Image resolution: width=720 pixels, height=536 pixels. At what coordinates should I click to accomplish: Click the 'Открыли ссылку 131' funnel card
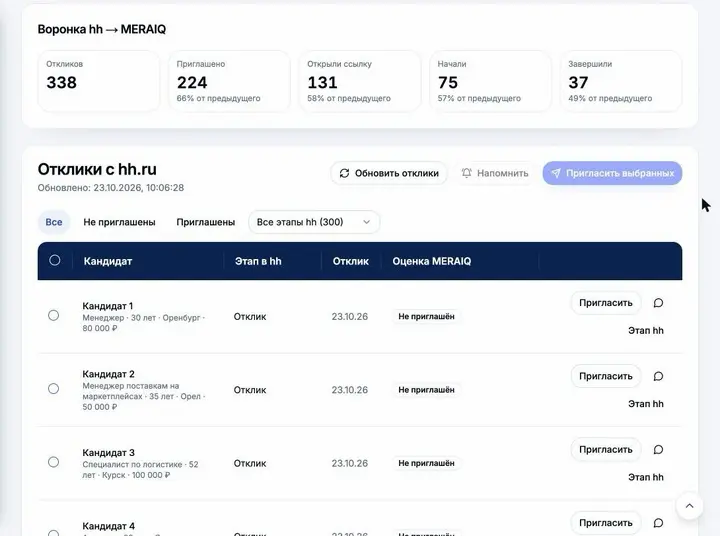pyautogui.click(x=360, y=81)
